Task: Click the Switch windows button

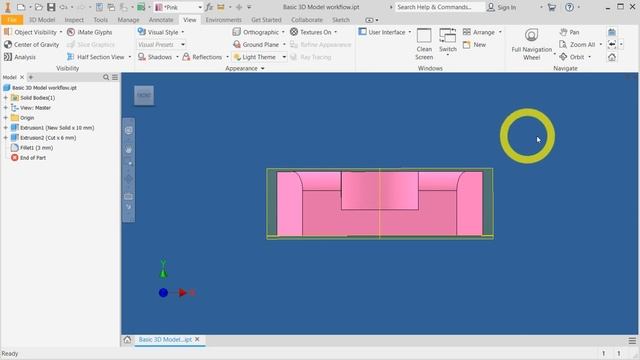Action: [x=448, y=41]
